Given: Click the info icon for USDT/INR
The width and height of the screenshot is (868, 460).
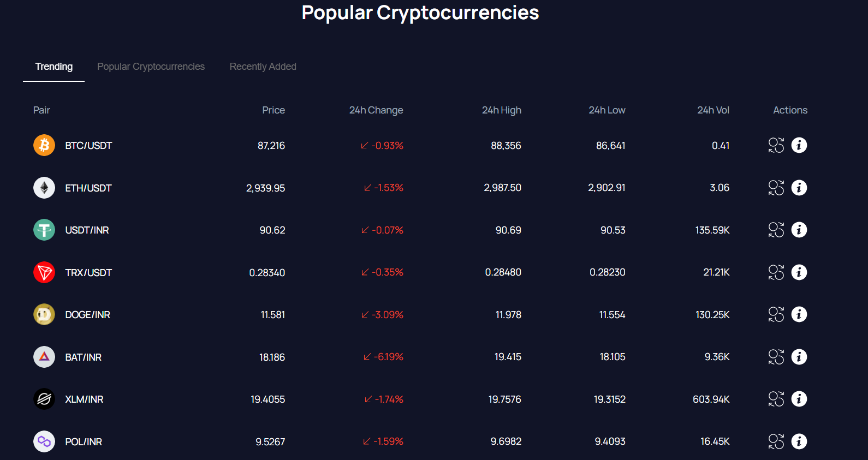Looking at the screenshot, I should 799,230.
